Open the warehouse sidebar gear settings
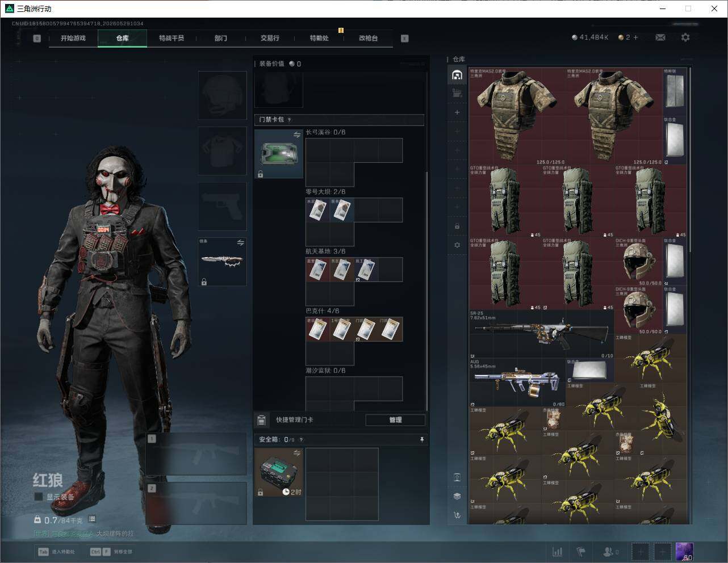This screenshot has height=563, width=728. coord(457,245)
